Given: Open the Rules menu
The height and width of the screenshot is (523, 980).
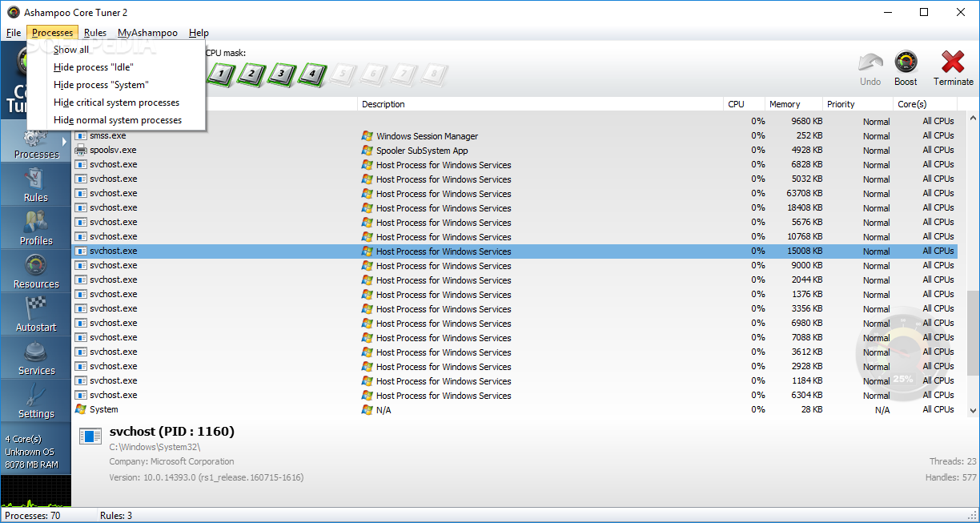Looking at the screenshot, I should (95, 33).
